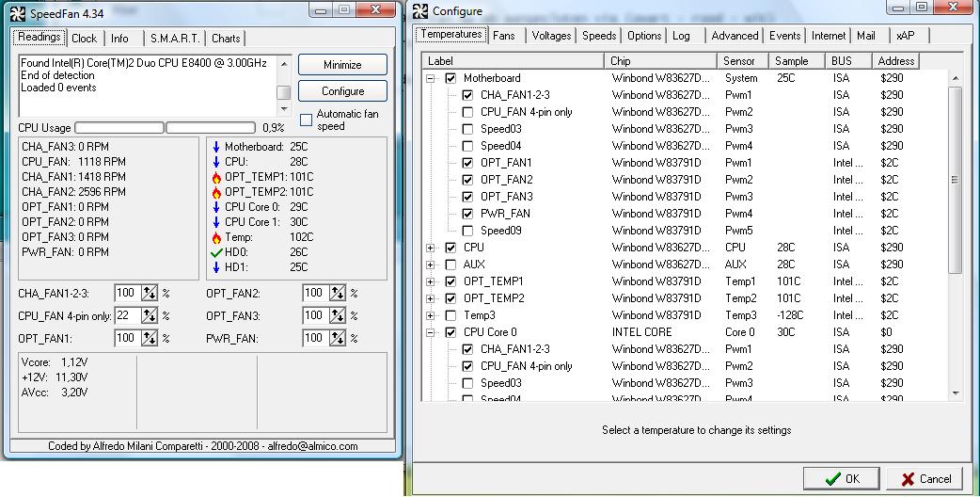Adjust OPT_FAN2 speed spinner arrows
This screenshot has width=980, height=497.
[x=338, y=293]
